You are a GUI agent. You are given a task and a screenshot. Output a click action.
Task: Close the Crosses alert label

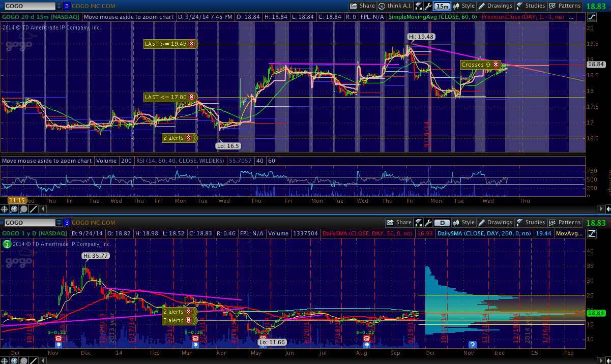(495, 65)
